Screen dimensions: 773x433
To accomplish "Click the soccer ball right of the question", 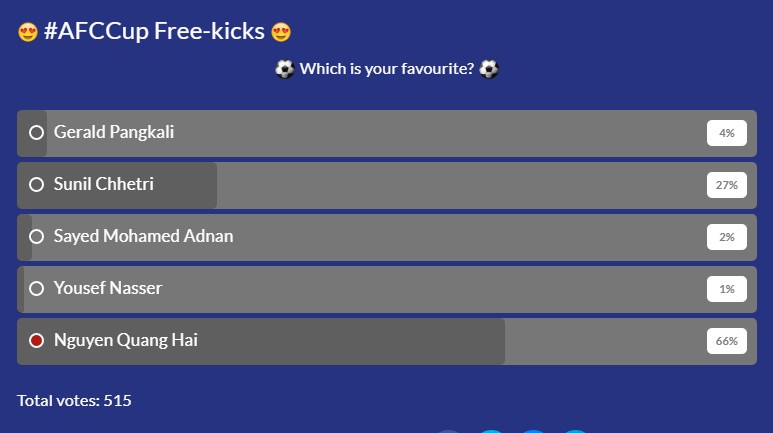I will tap(489, 69).
